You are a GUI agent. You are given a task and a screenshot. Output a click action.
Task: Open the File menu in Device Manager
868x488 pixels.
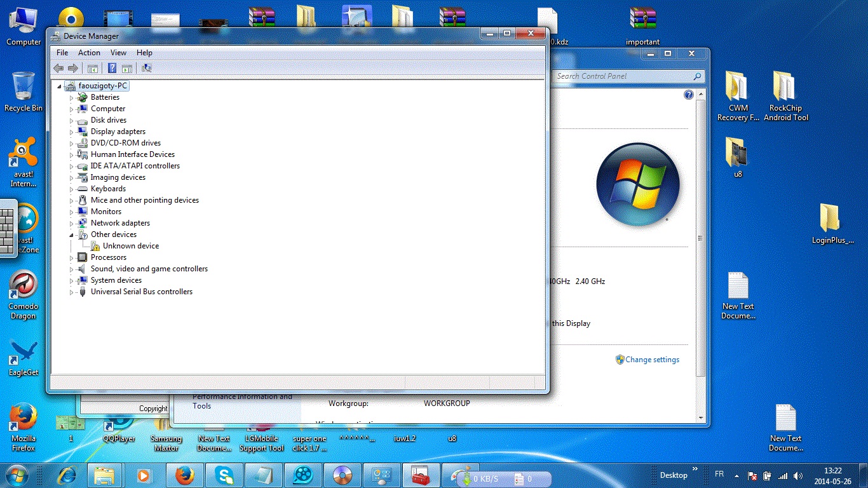point(62,53)
